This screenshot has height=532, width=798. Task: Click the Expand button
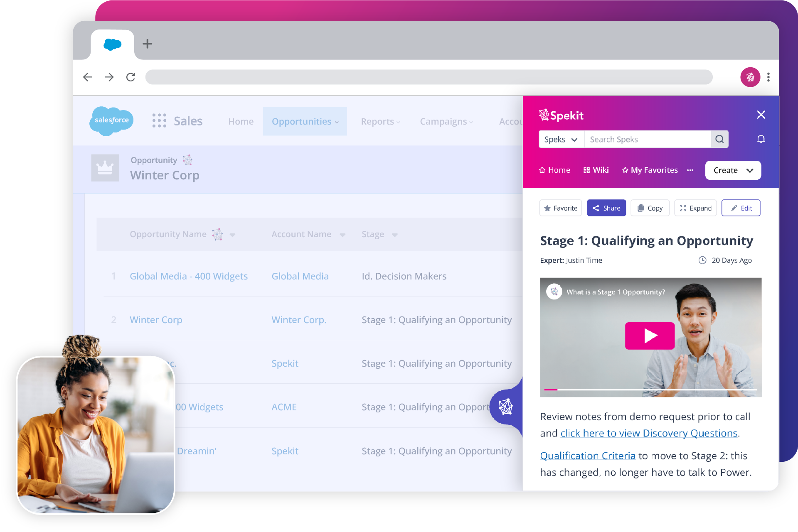click(x=695, y=208)
